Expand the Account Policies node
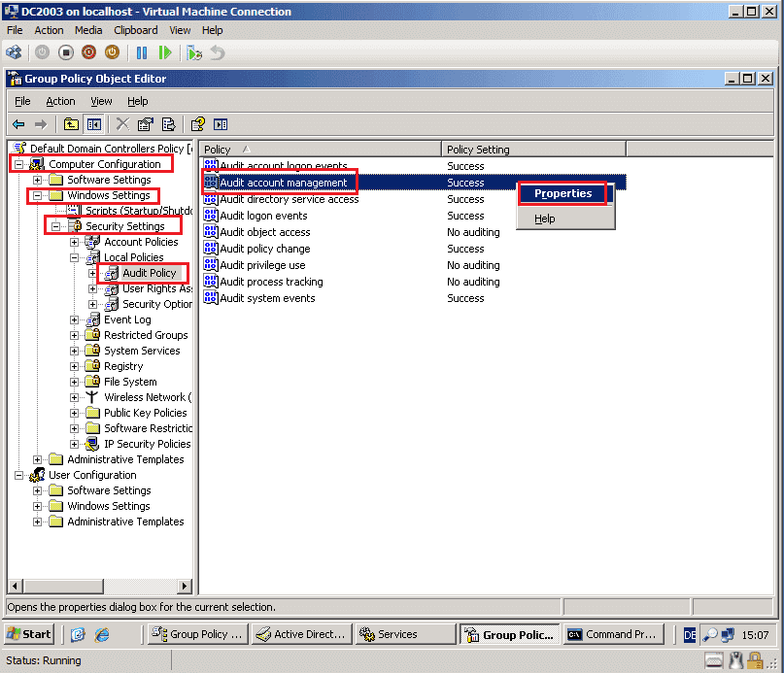The image size is (784, 673). 73,242
